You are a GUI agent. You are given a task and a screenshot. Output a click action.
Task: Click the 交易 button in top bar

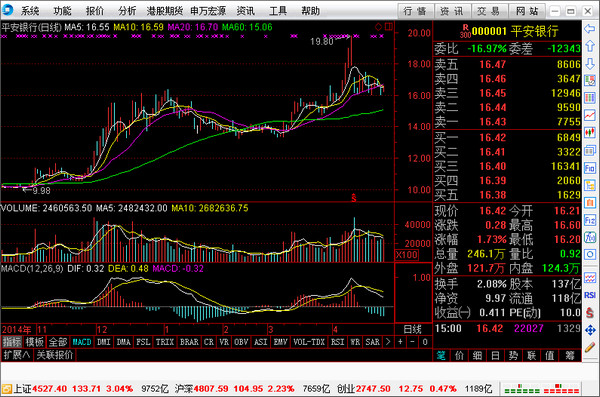click(489, 11)
